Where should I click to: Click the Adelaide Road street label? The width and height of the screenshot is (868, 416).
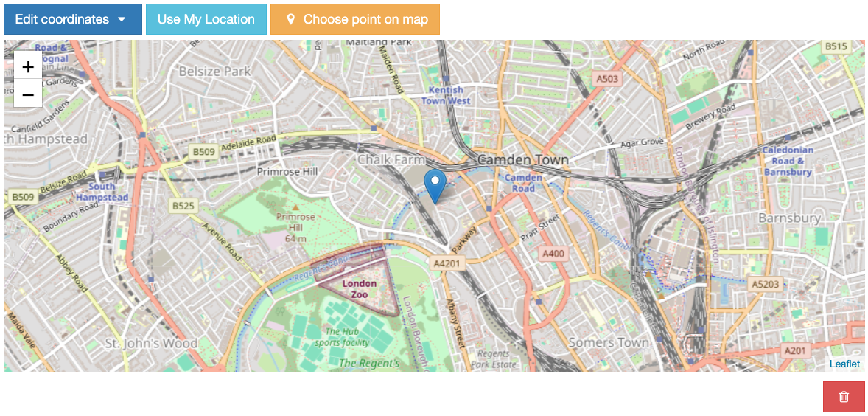[x=248, y=142]
